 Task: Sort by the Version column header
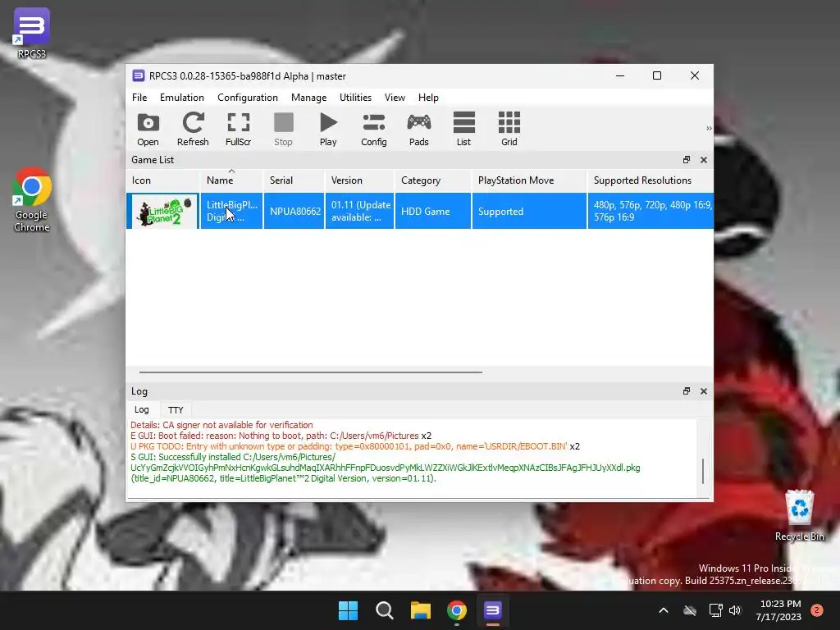click(359, 180)
